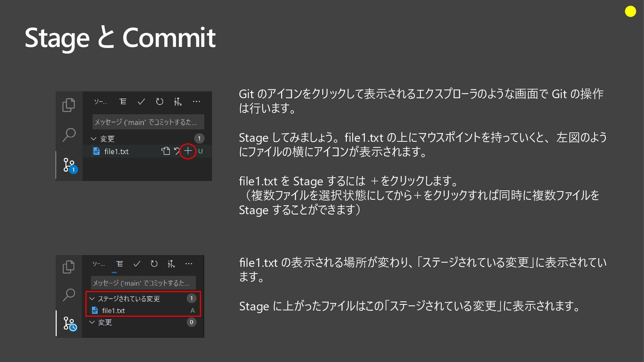
Task: Click discard changes arrow beside file1.txt
Action: click(x=177, y=151)
